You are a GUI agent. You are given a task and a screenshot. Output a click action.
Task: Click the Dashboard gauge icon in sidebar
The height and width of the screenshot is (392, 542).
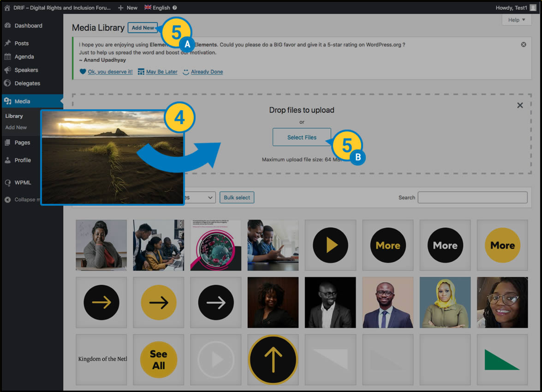click(8, 26)
